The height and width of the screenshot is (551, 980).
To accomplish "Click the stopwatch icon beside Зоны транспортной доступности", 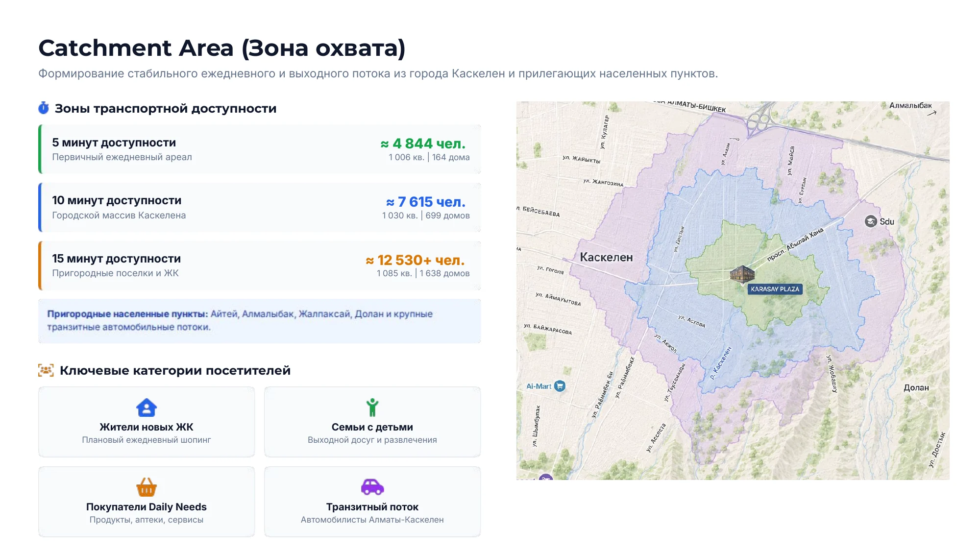I will click(x=44, y=108).
